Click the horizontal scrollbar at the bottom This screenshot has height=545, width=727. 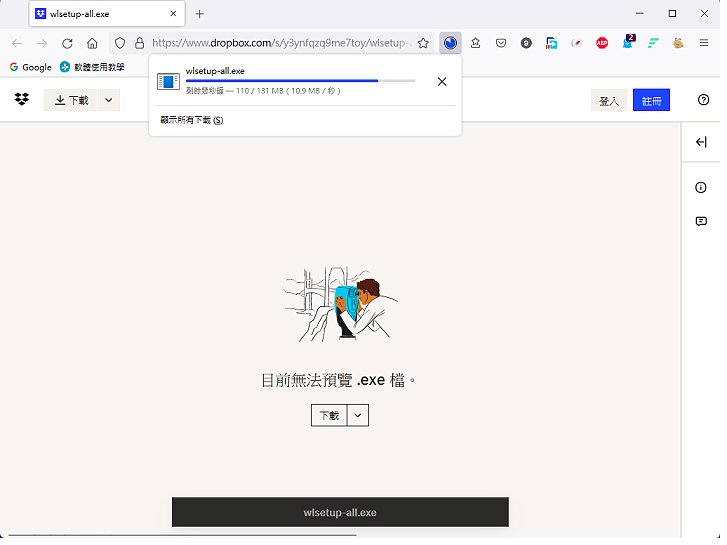click(x=183, y=536)
